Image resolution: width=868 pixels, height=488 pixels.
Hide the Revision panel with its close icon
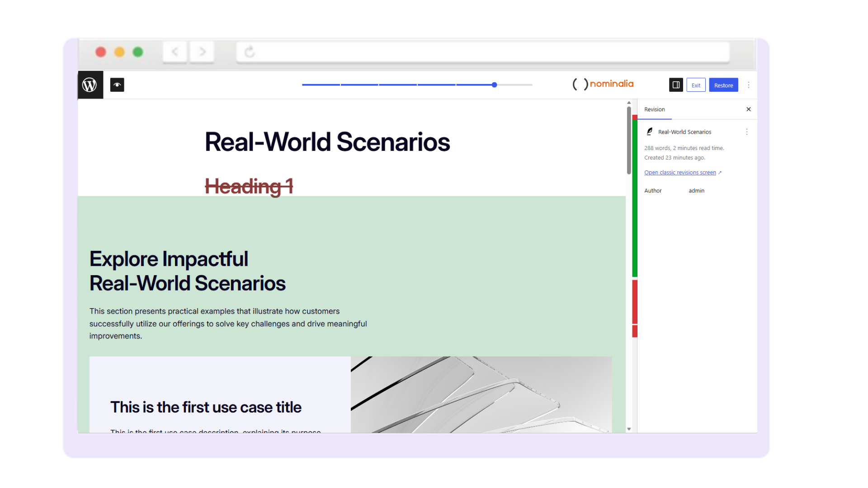(x=748, y=109)
